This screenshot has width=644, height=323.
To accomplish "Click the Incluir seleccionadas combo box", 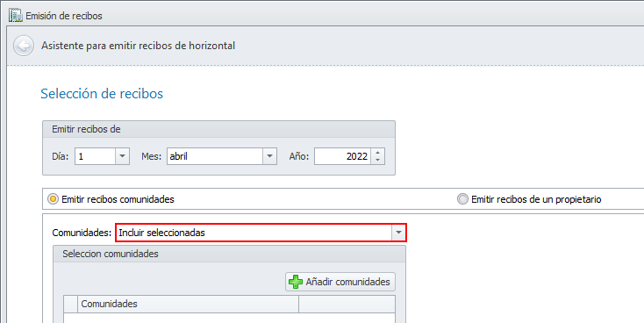I will [x=261, y=233].
